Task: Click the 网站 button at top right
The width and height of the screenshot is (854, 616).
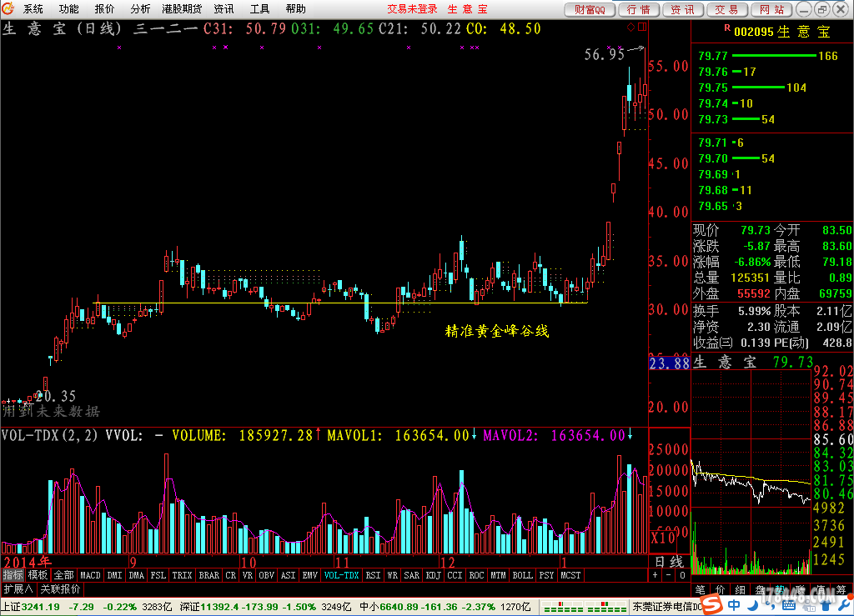Action: click(771, 9)
